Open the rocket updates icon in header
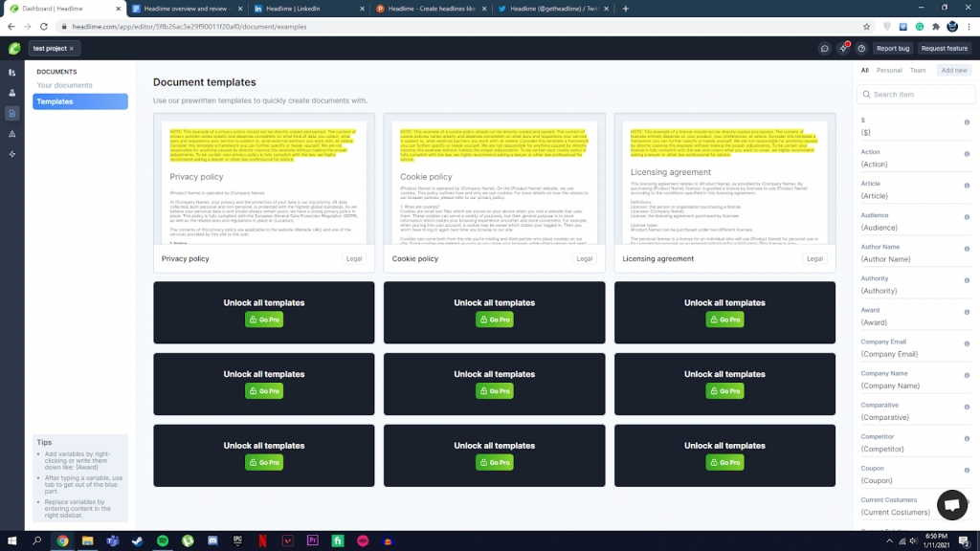The image size is (980, 551). tap(843, 48)
